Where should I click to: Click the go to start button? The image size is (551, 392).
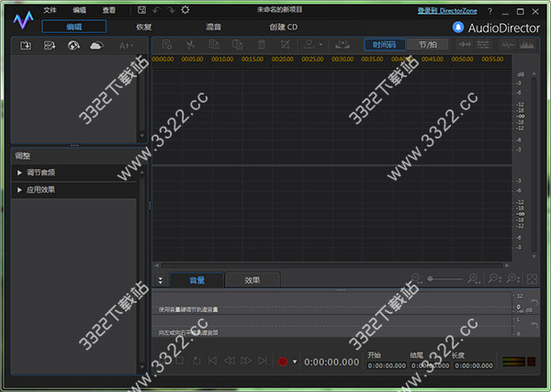point(213,361)
